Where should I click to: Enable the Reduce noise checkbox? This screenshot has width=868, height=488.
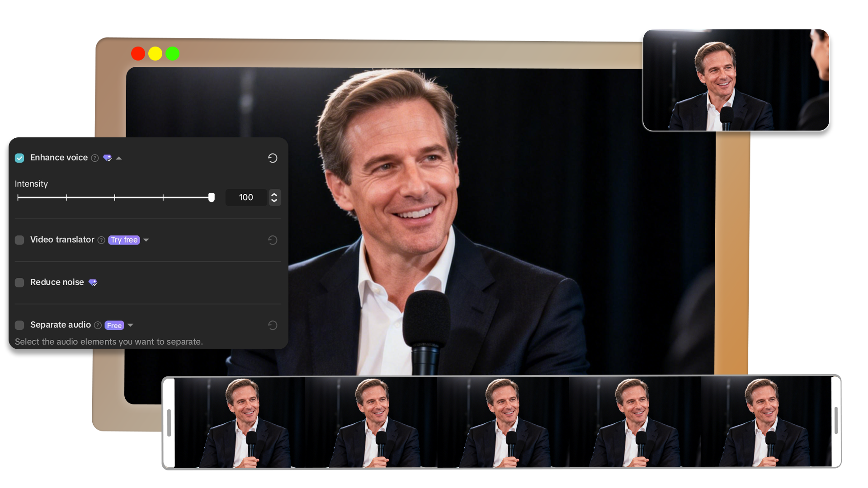click(x=19, y=282)
